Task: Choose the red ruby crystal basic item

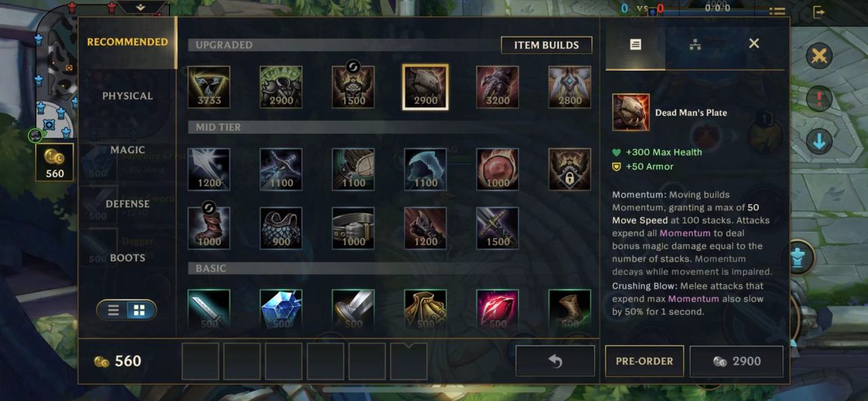Action: pos(498,310)
